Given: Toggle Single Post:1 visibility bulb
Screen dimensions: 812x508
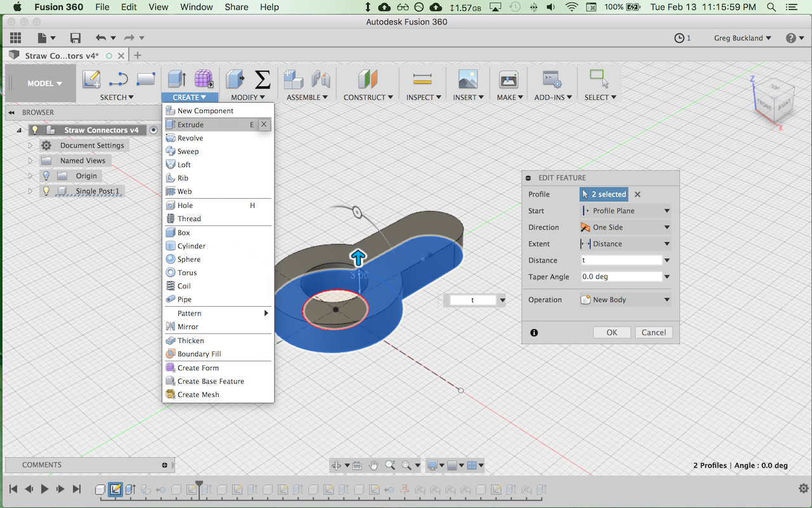Looking at the screenshot, I should pos(46,191).
